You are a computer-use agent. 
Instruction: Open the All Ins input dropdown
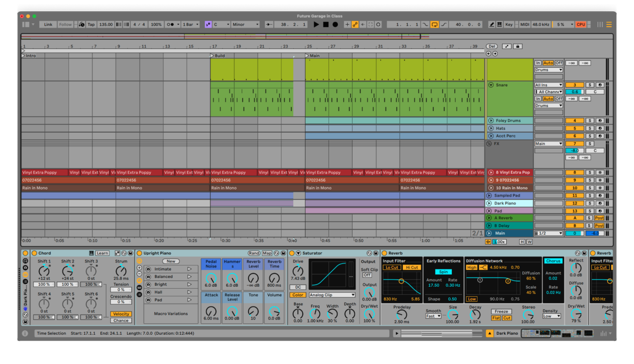548,85
